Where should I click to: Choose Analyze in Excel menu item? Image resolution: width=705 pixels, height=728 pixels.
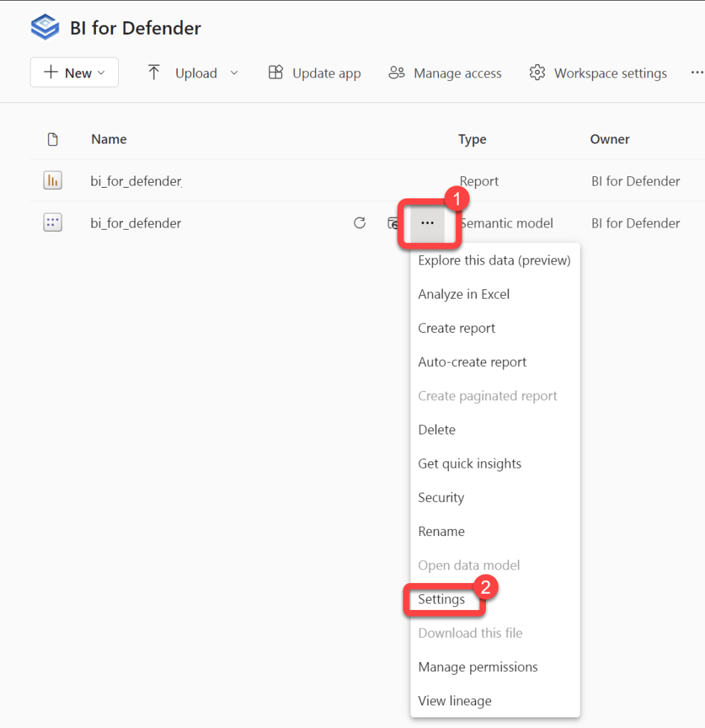(464, 294)
